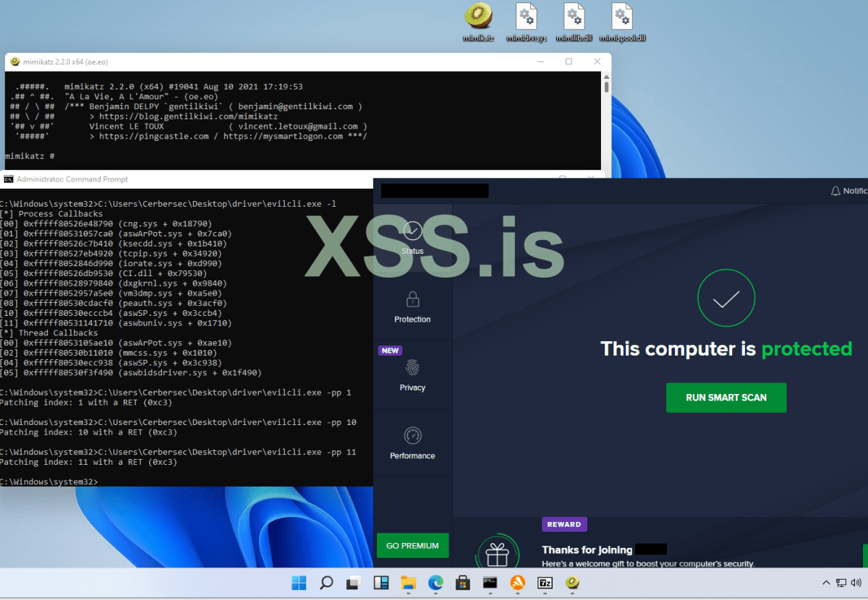Click mimikatz window scrollbar up arrow
Viewport: 868px width, 600px height.
click(x=606, y=76)
